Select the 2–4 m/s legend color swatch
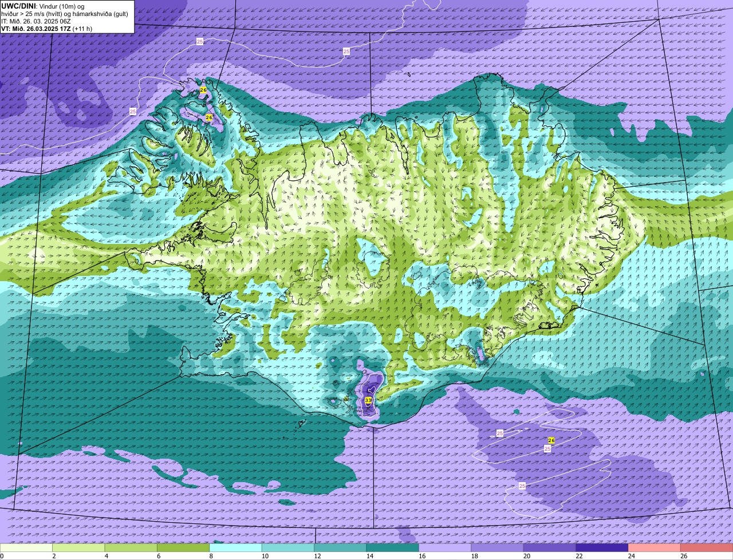733x560 pixels. 78,548
